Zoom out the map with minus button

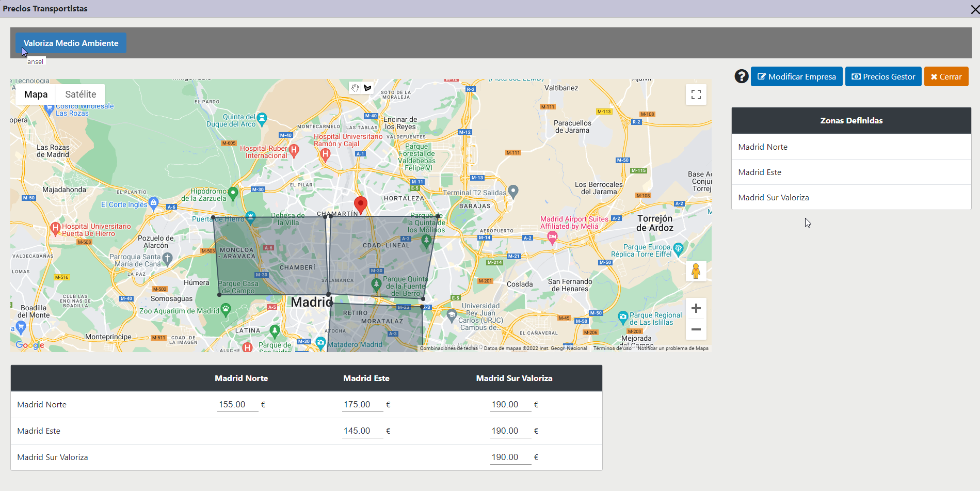pos(696,329)
